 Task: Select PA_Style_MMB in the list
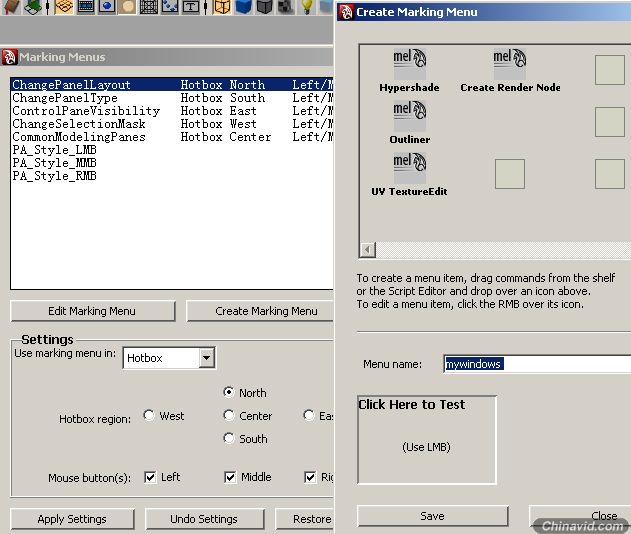(x=172, y=163)
